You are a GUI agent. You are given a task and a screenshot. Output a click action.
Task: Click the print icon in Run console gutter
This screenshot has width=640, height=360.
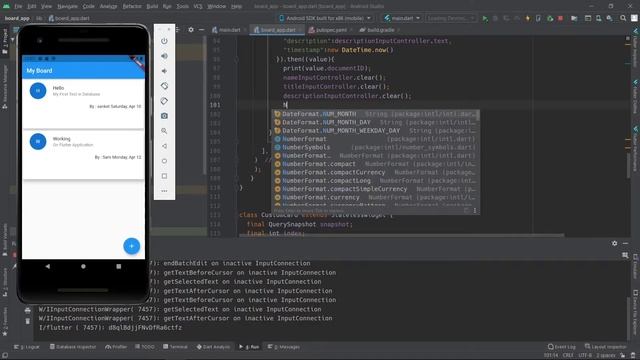[x=27, y=311]
